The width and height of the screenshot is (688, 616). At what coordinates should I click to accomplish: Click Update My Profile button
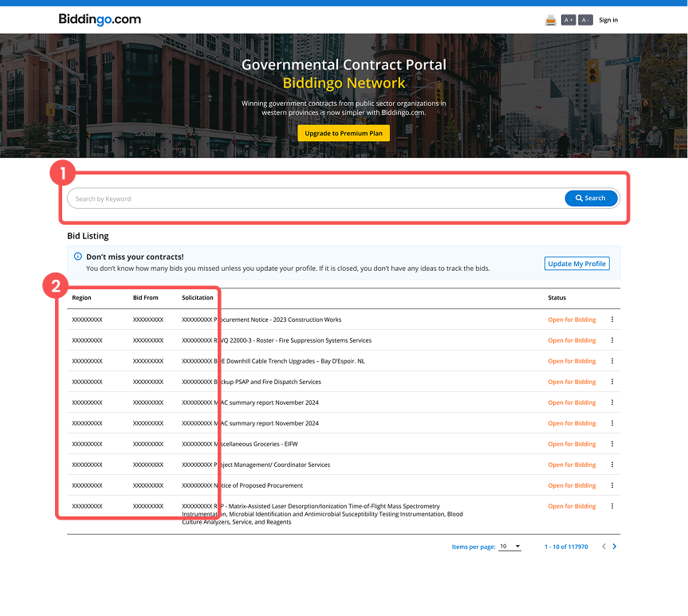point(576,263)
